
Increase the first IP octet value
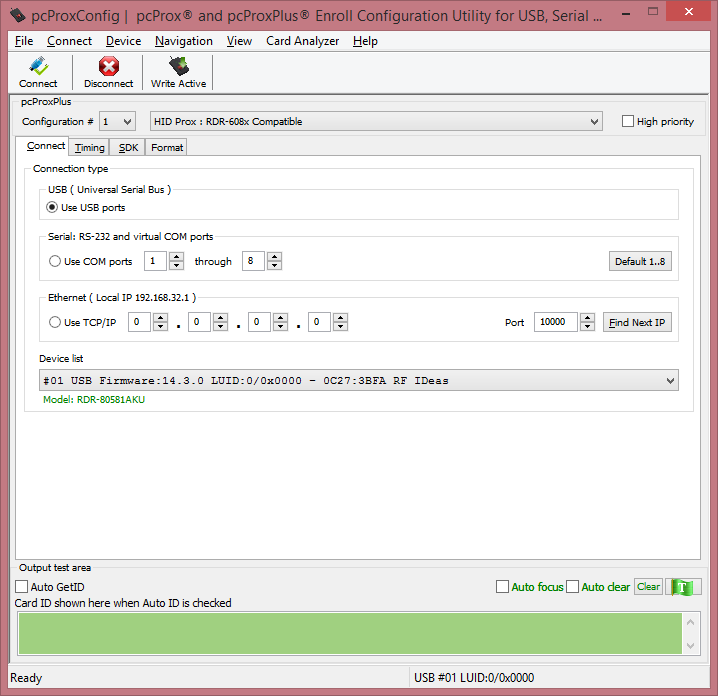pos(160,317)
